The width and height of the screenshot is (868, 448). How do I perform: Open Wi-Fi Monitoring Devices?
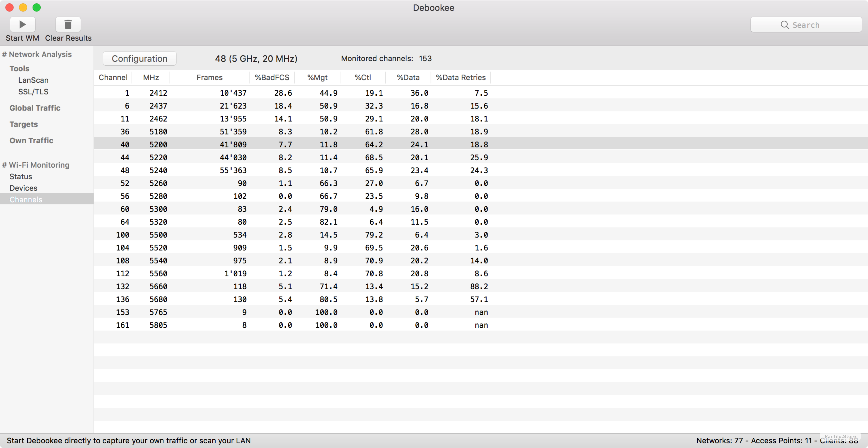coord(23,188)
